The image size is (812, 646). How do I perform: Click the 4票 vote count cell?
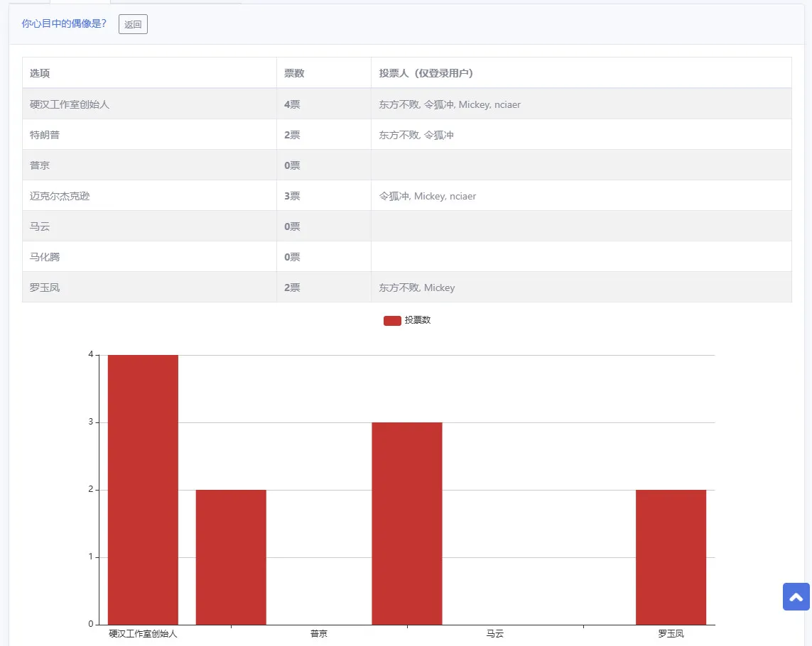coord(324,104)
